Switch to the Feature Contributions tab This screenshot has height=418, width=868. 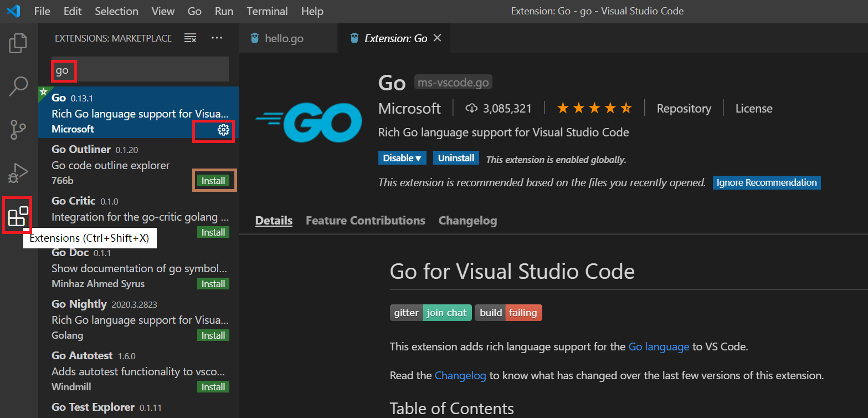366,221
